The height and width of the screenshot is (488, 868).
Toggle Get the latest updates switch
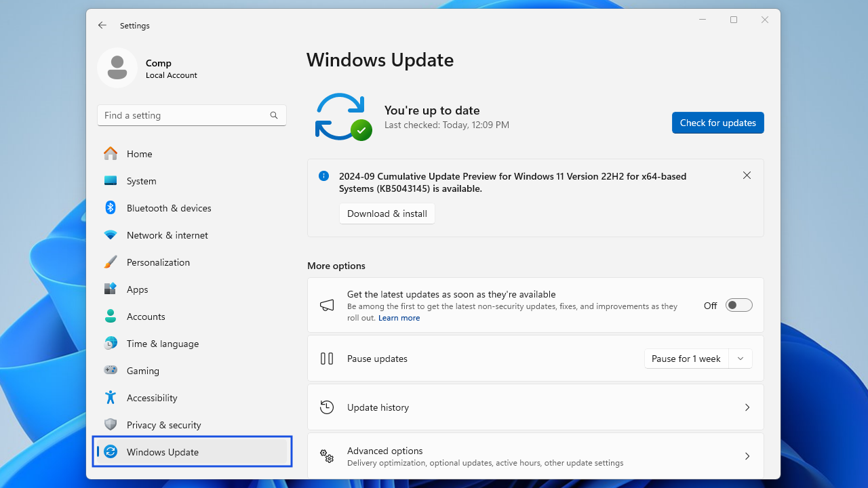tap(738, 306)
